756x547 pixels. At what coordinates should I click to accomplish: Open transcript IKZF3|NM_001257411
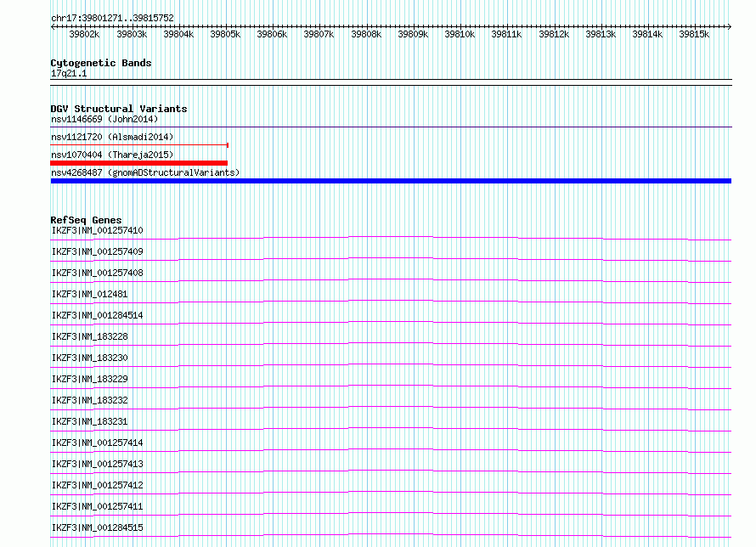(x=98, y=506)
